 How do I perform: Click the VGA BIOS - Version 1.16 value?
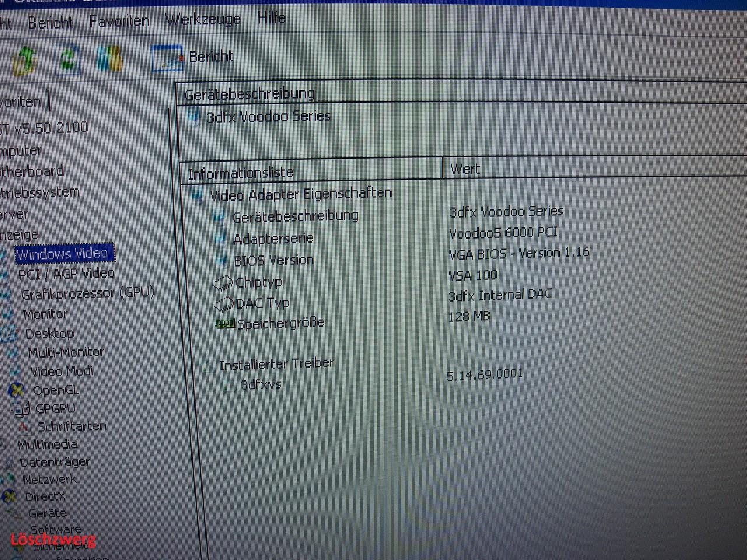tap(519, 253)
